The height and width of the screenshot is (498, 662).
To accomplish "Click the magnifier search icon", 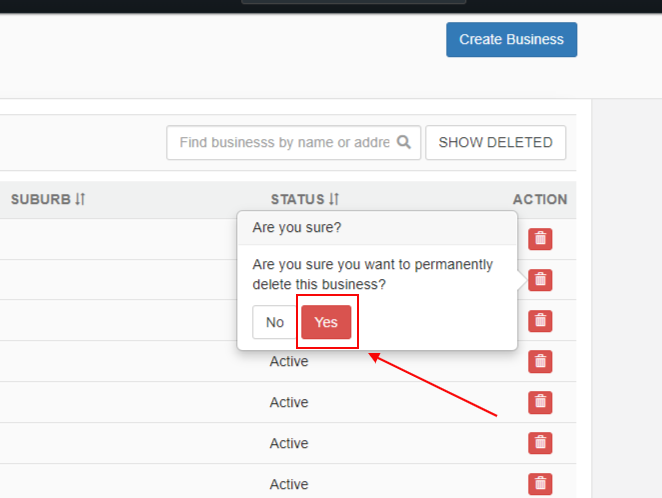I will (404, 142).
